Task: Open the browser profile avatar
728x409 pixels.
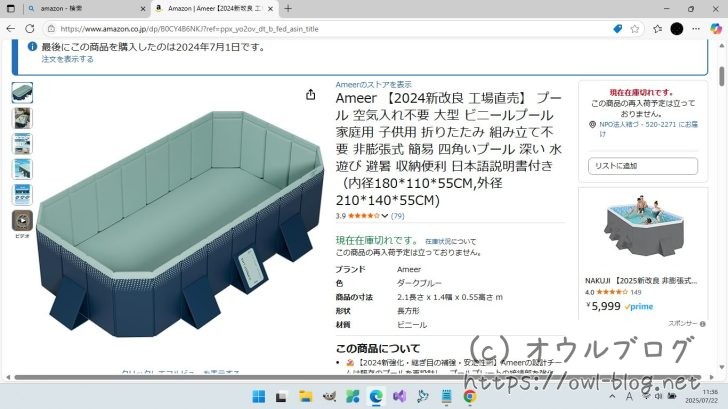Action: coord(677,29)
